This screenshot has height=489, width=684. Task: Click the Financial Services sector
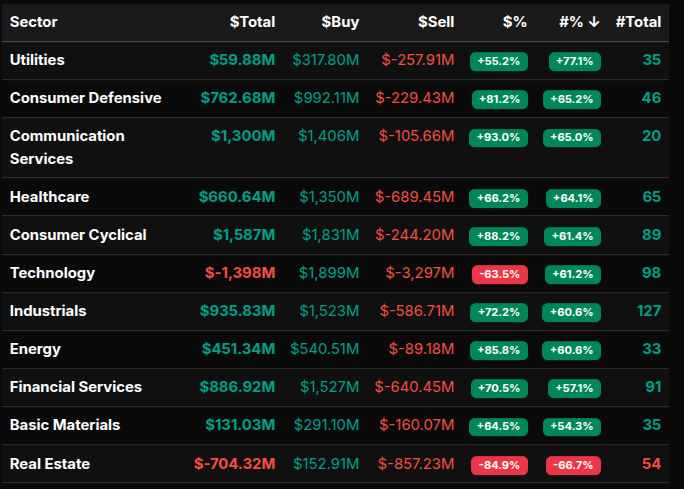pos(76,387)
